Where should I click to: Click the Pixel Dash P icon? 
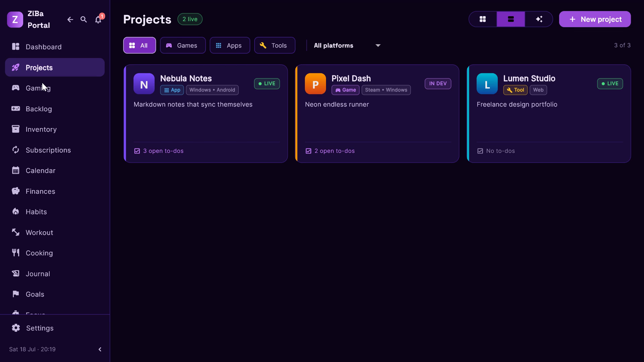[x=315, y=84]
